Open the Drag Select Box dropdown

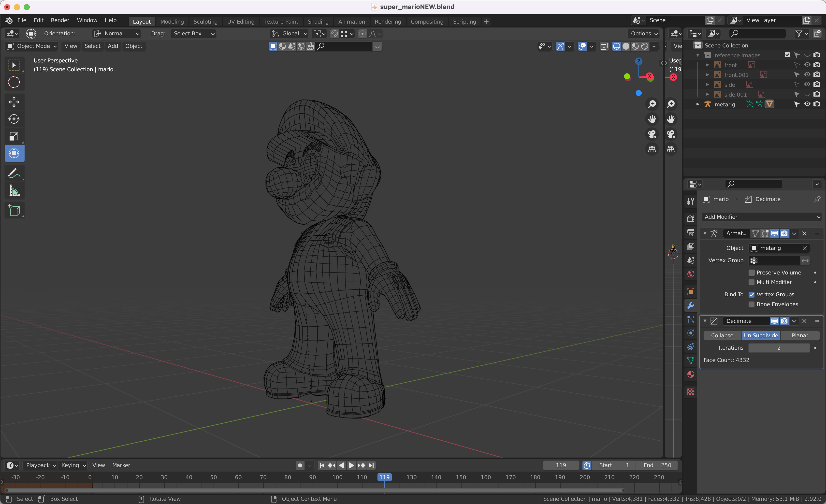point(193,33)
